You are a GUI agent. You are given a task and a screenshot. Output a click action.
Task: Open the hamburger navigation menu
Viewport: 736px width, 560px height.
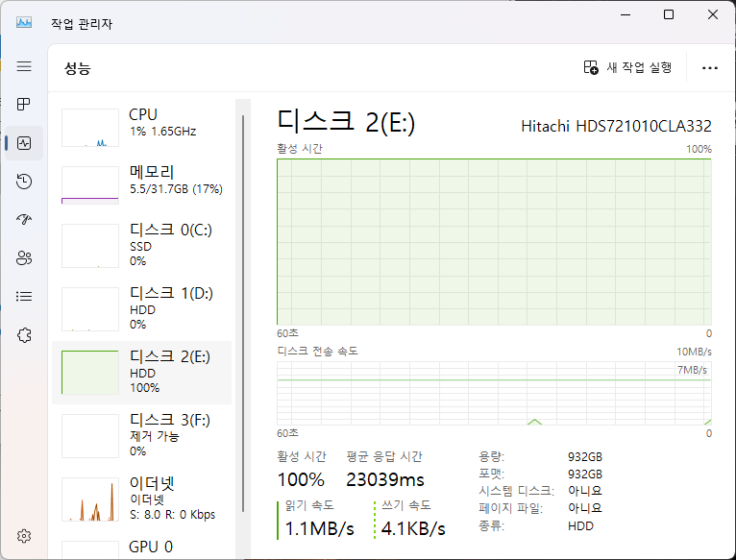(24, 65)
